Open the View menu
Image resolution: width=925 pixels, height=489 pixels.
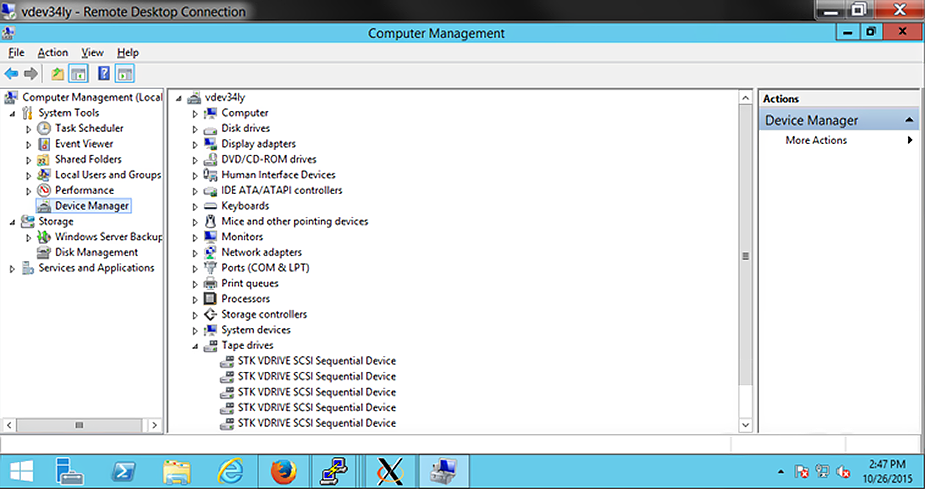tap(92, 52)
